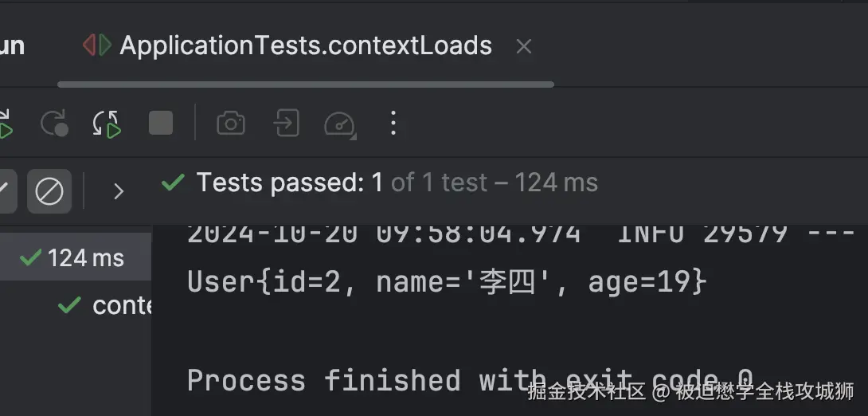Toggle auto-test rerun icon
Screen dimensions: 868x416
pyautogui.click(x=107, y=124)
